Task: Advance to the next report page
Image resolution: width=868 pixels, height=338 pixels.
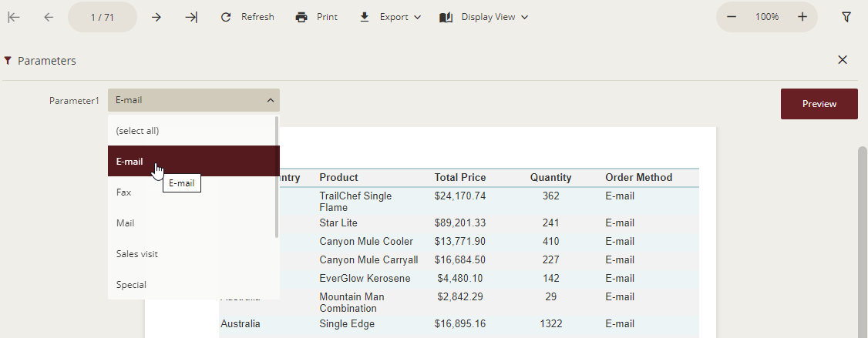Action: [156, 17]
